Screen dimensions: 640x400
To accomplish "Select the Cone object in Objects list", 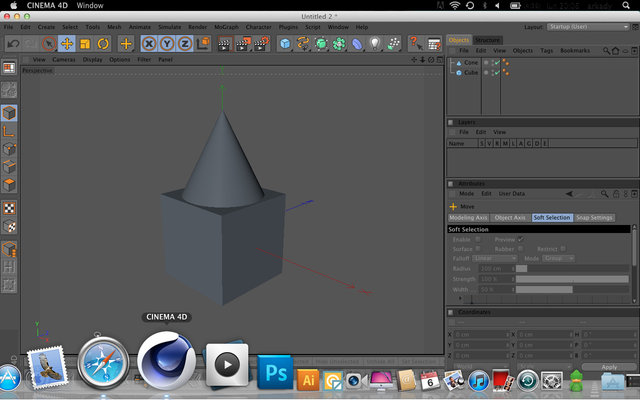I will pos(470,62).
